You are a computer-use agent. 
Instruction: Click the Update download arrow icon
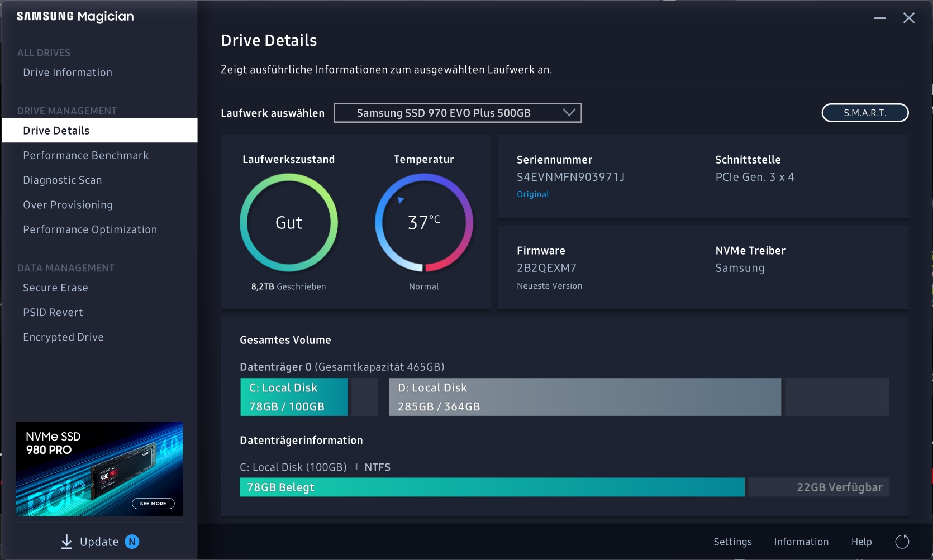(66, 542)
